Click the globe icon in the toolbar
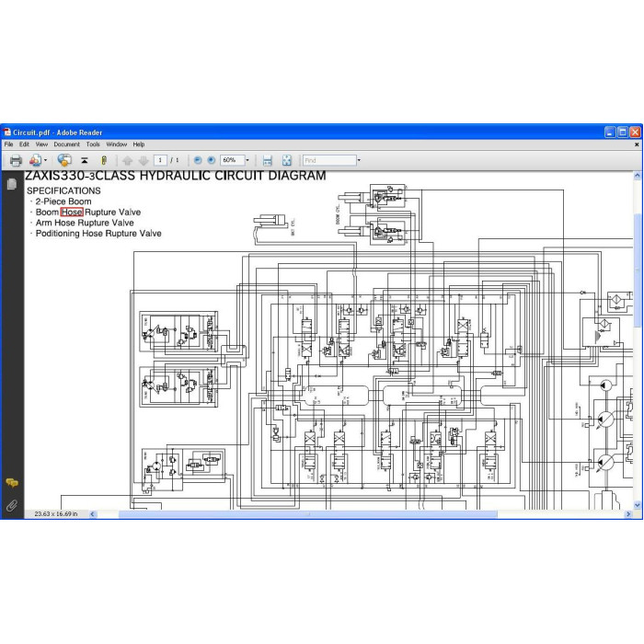The image size is (644, 644). pyautogui.click(x=64, y=160)
